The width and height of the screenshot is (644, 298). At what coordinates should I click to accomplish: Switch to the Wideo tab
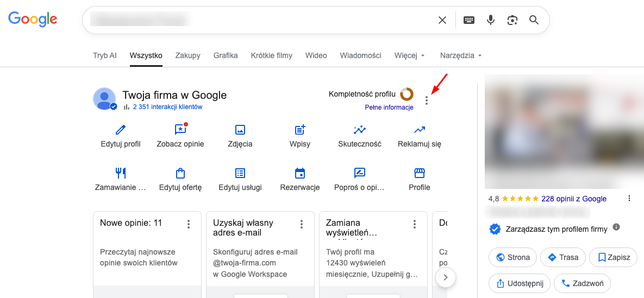coord(316,55)
